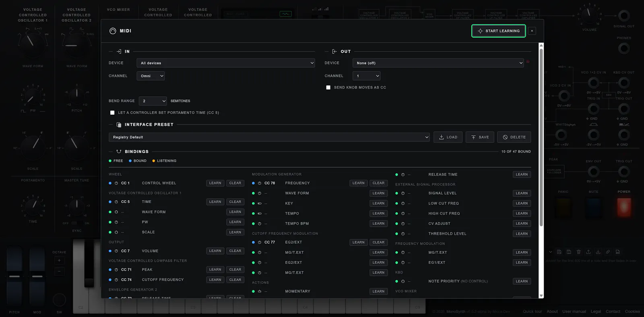Click the export upload icon in background toolbar

coord(588,252)
